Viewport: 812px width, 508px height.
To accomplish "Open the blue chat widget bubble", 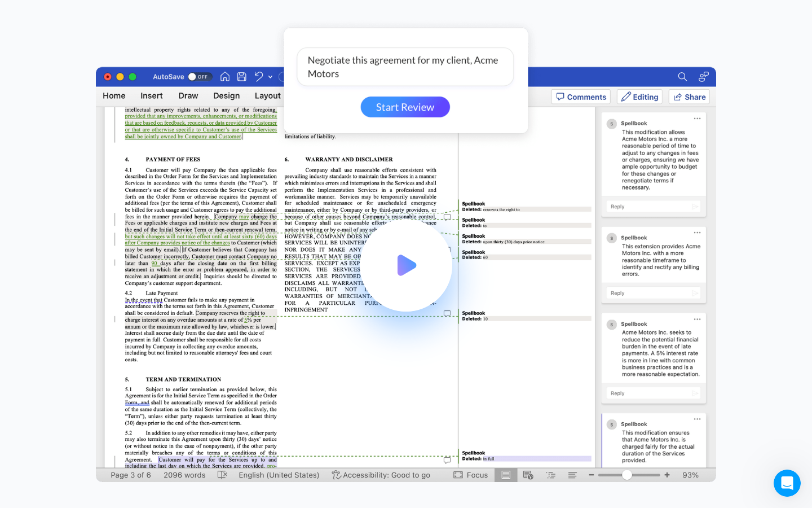I will (787, 483).
